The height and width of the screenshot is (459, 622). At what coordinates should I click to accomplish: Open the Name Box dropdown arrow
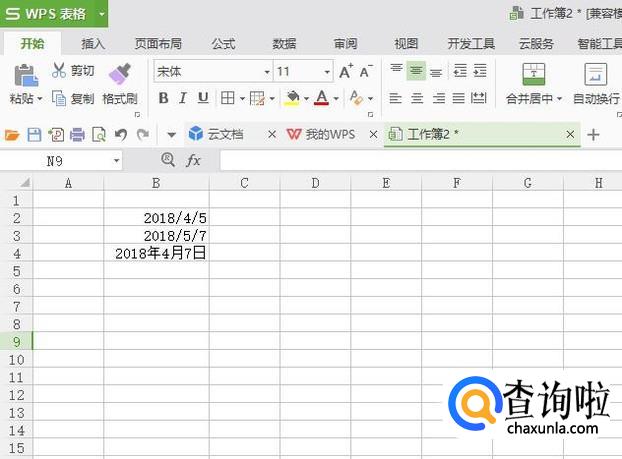[x=116, y=161]
